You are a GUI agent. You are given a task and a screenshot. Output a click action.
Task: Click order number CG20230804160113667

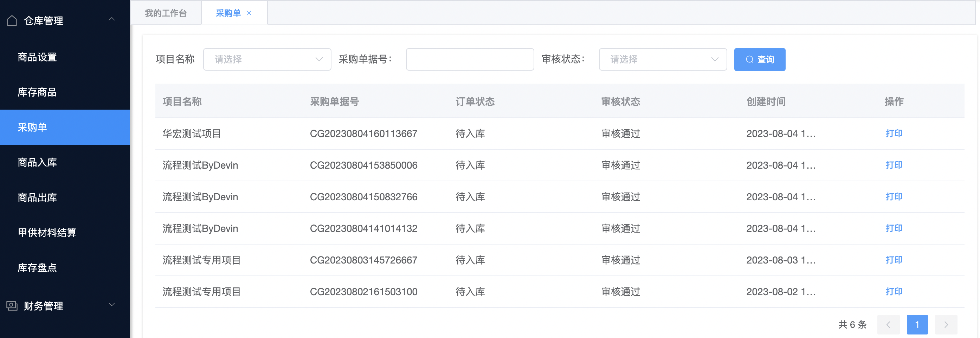point(364,134)
